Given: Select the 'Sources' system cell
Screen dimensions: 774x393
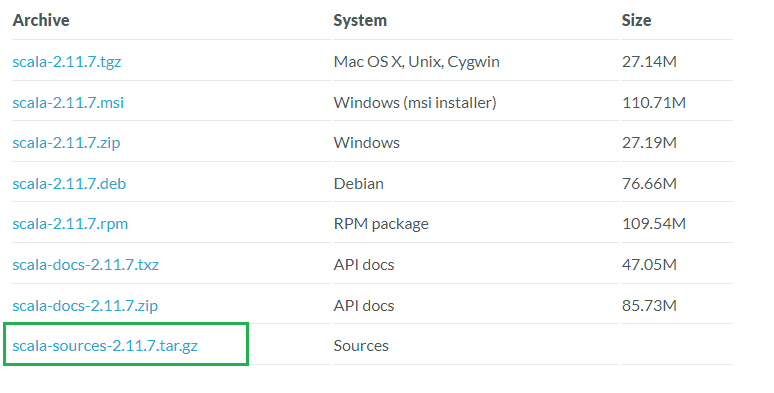Looking at the screenshot, I should click(361, 346).
